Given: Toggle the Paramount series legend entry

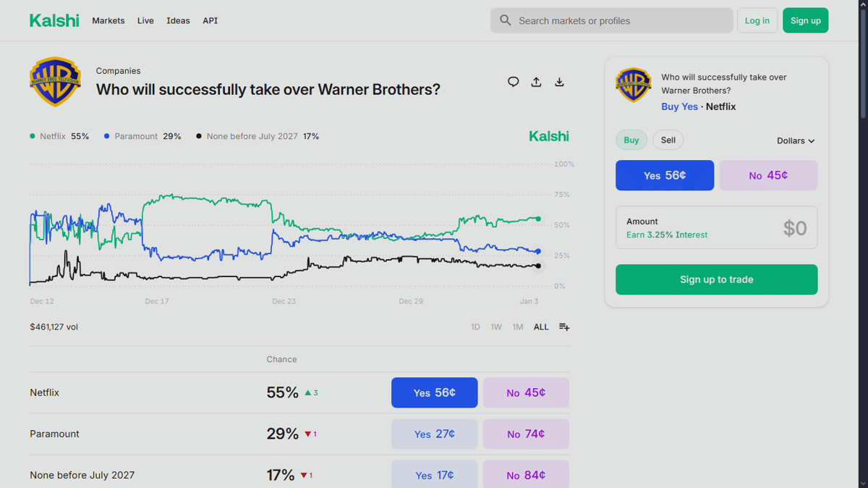Looking at the screenshot, I should point(135,136).
